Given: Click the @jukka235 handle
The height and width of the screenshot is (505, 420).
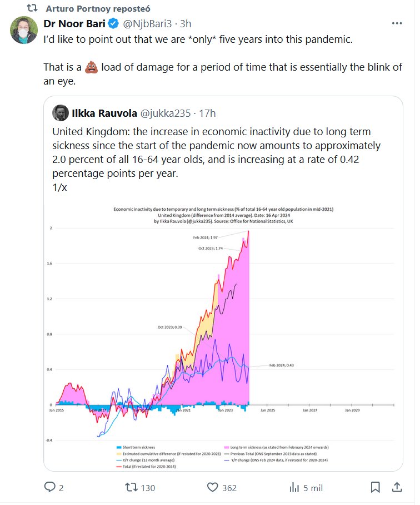Looking at the screenshot, I should [x=165, y=113].
